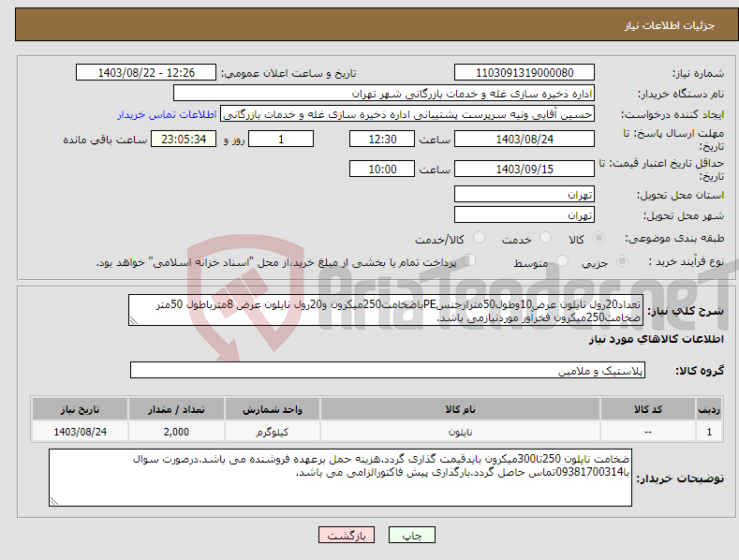Click the delivery city field تهران

pos(525,215)
